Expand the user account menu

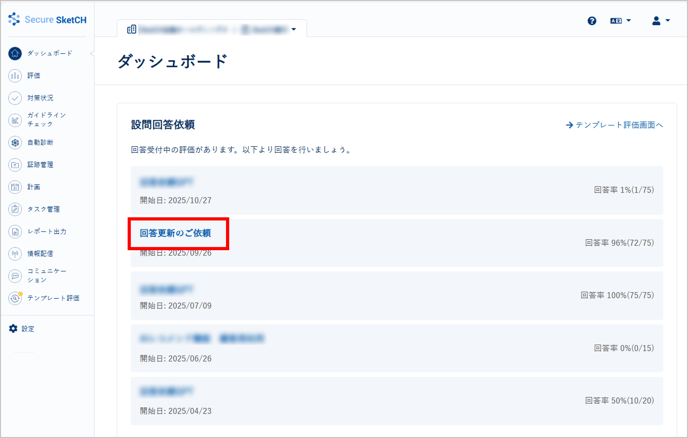click(x=660, y=20)
